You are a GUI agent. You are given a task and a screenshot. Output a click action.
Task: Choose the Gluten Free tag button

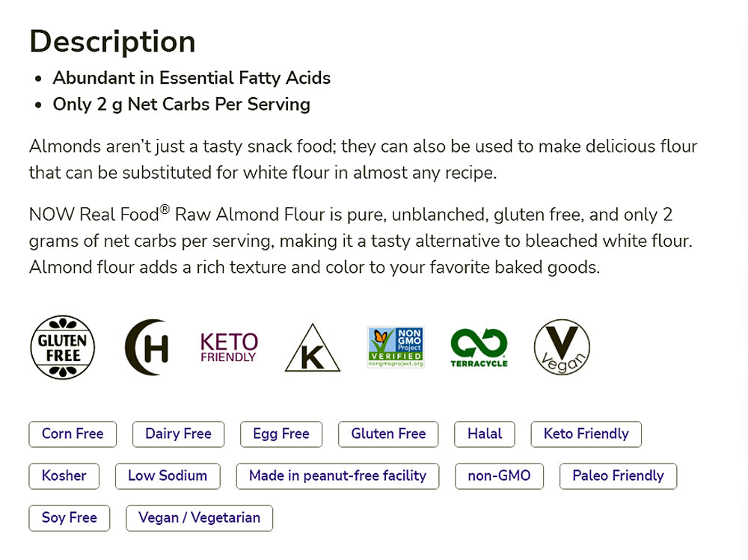point(388,434)
